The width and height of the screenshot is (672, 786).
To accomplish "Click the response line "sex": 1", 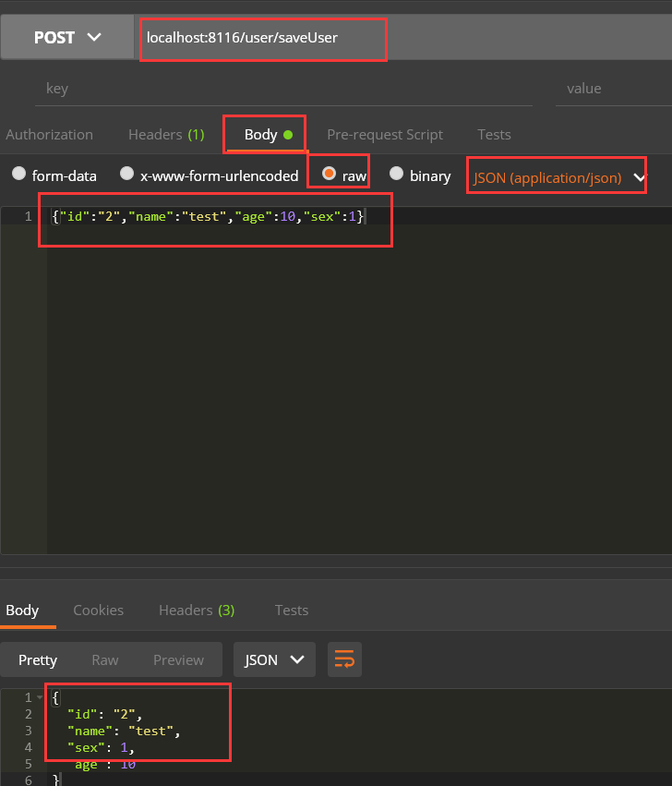I will pos(101,748).
